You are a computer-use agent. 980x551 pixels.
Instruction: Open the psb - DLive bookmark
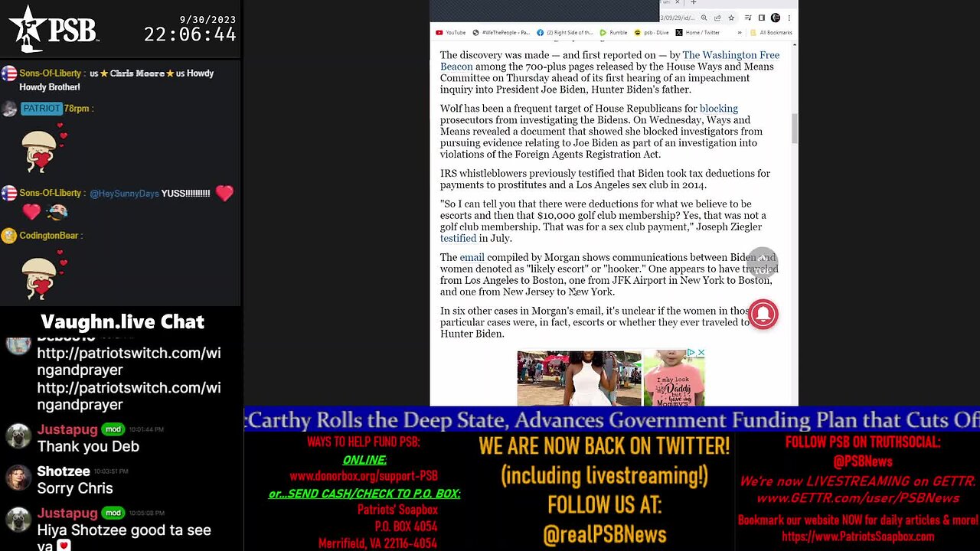652,33
